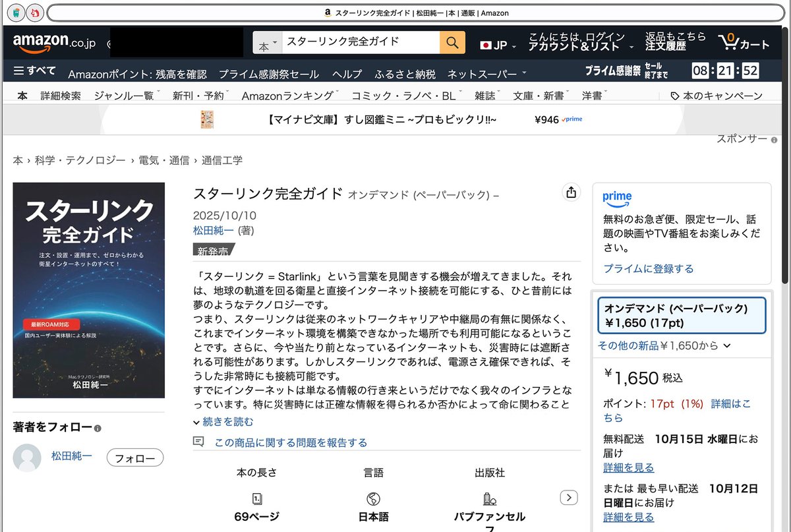791x532 pixels.
Task: Open the 新刊・予約 menu
Action: coord(201,96)
